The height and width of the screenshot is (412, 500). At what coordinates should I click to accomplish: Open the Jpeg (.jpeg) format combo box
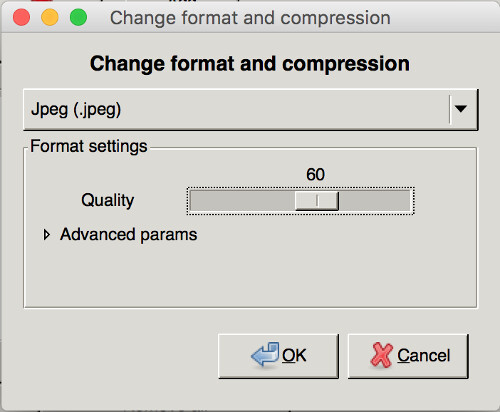click(x=251, y=109)
